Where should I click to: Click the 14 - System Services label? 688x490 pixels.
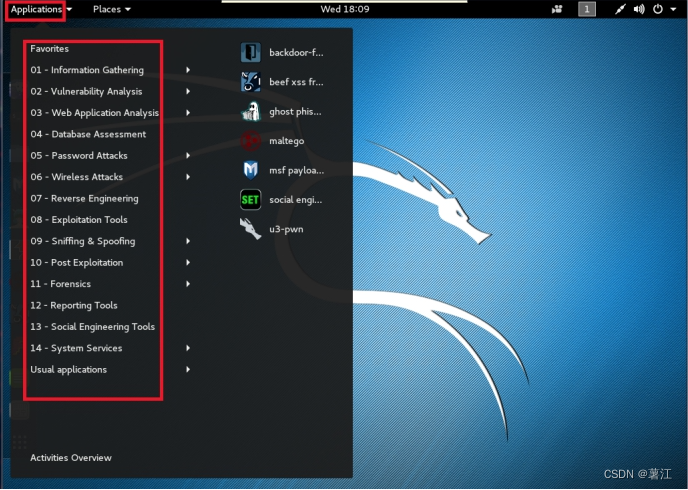[x=76, y=348]
